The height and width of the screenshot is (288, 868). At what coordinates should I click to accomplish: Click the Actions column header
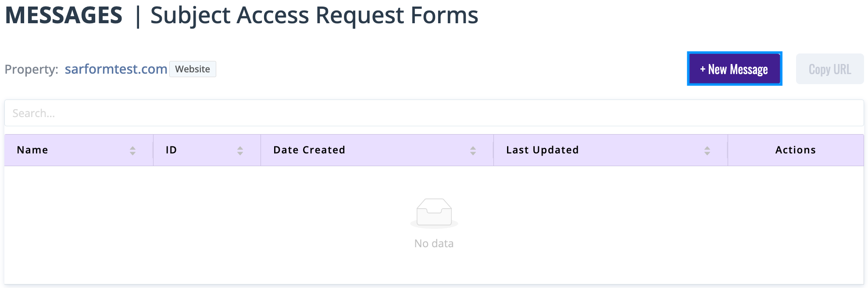pos(795,150)
